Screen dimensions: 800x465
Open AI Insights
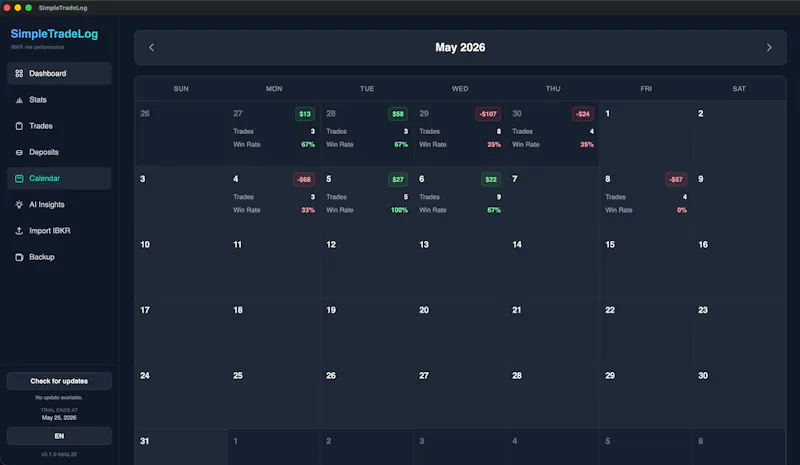point(59,205)
